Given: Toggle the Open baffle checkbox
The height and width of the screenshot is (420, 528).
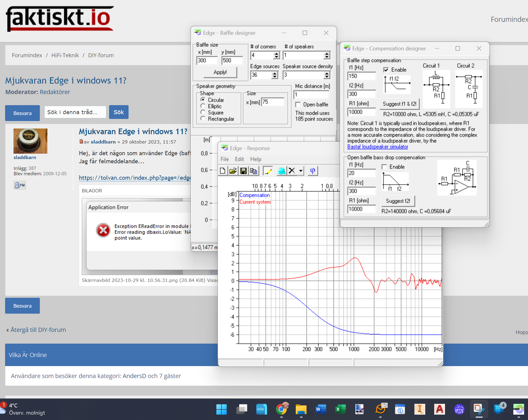Looking at the screenshot, I should coord(298,105).
